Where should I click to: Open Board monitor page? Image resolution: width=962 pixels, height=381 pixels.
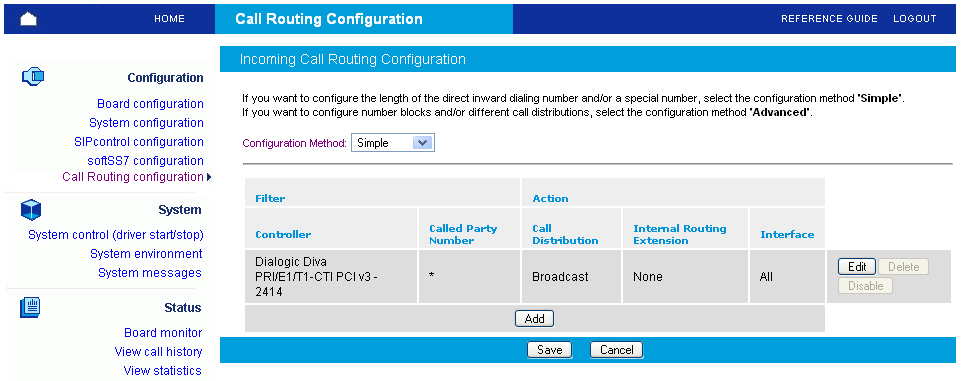pyautogui.click(x=163, y=333)
